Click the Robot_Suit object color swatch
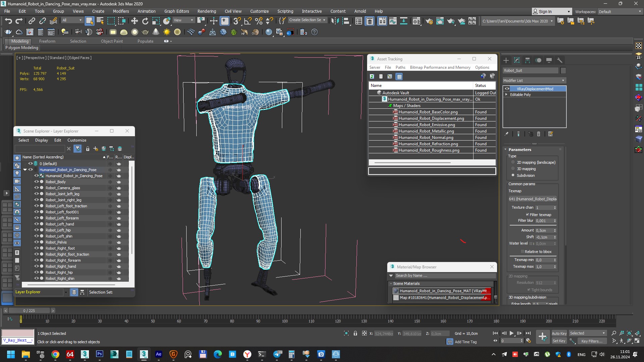This screenshot has height=362, width=644. click(563, 70)
